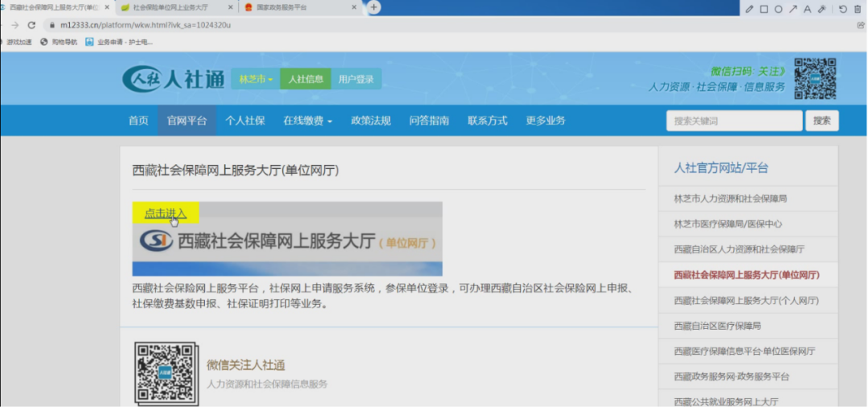Close the 国家政务服务平台 browser tab
This screenshot has height=407, width=868.
pyautogui.click(x=354, y=8)
